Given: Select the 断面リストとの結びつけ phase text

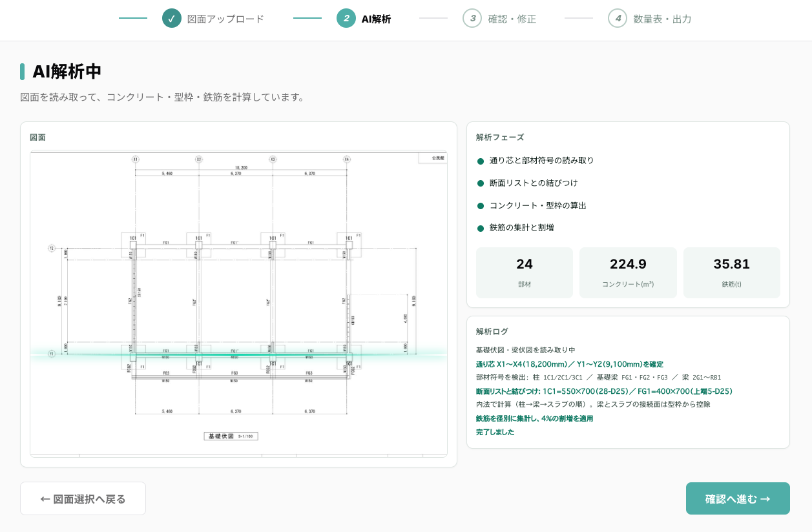Looking at the screenshot, I should (x=534, y=183).
